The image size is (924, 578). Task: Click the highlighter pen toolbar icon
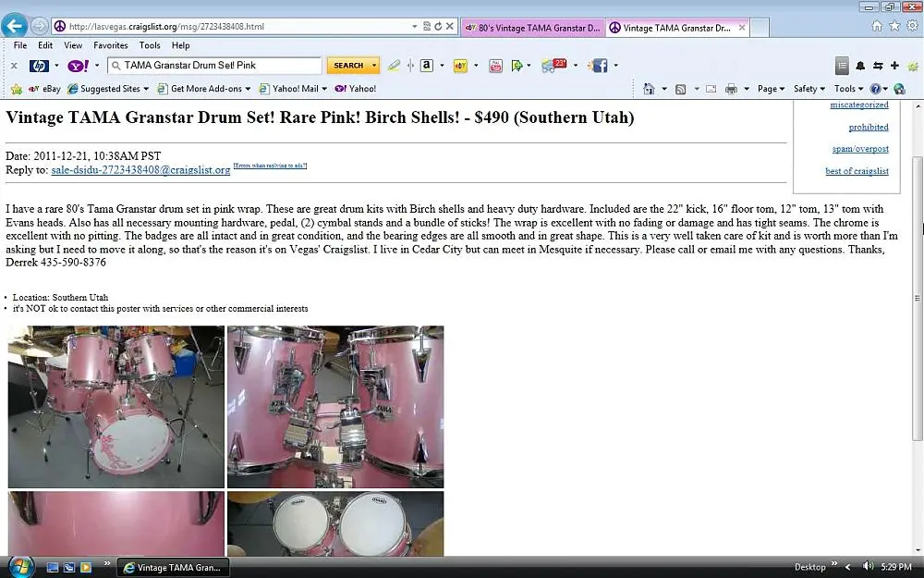pos(394,66)
